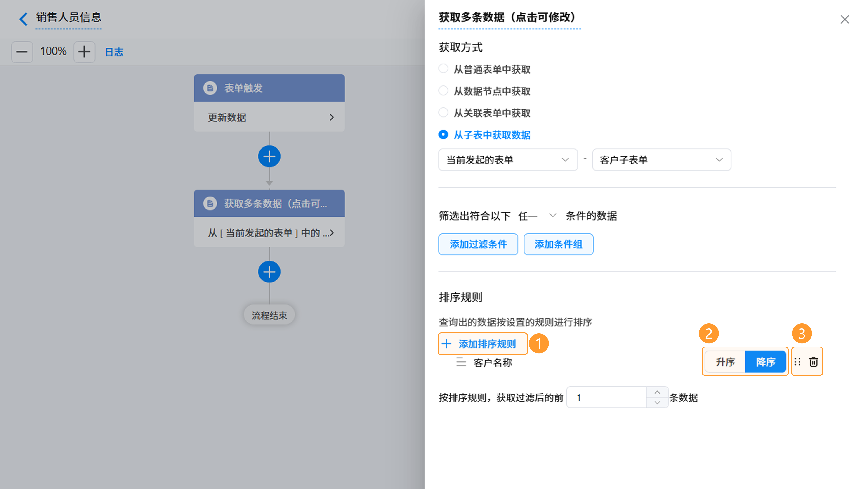Close the right settings panel
The image size is (868, 489).
(845, 19)
